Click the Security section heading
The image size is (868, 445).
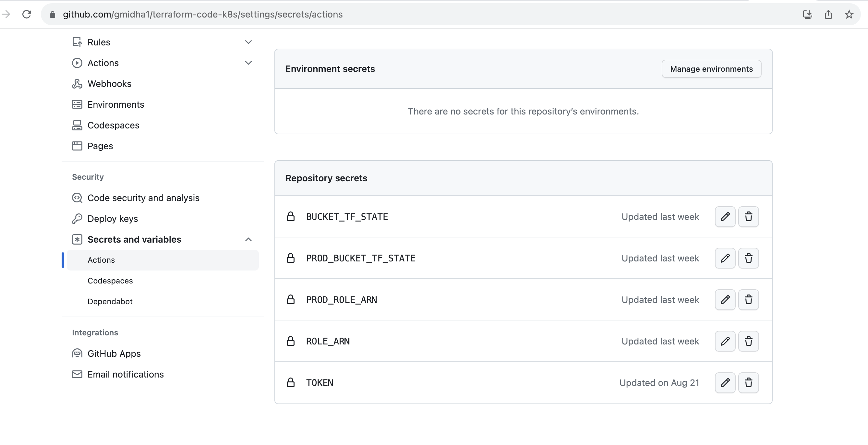click(88, 177)
